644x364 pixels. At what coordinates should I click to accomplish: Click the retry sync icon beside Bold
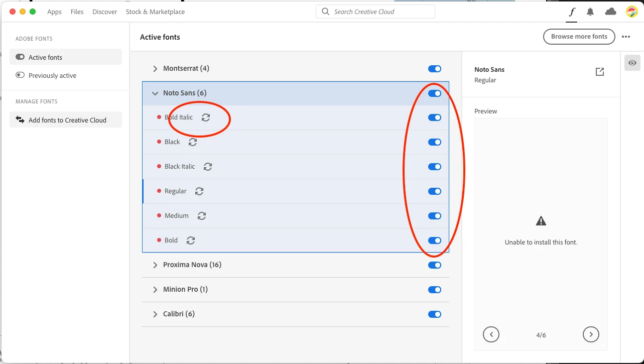[191, 240]
